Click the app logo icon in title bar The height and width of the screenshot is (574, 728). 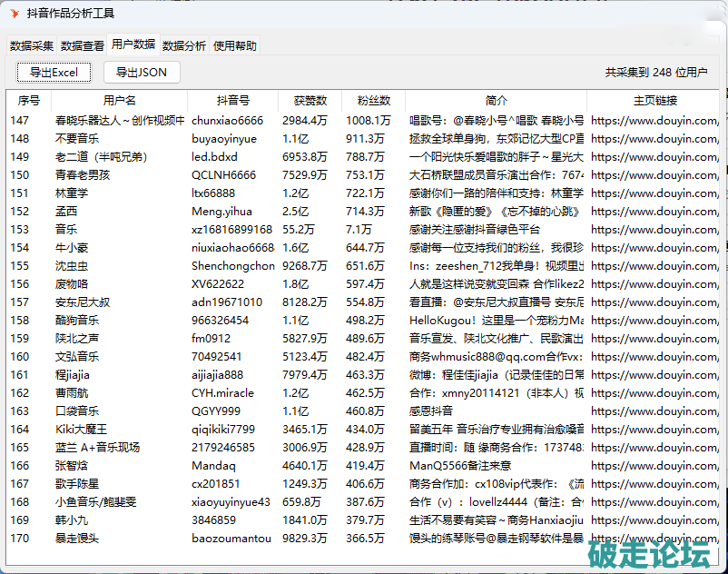(14, 13)
